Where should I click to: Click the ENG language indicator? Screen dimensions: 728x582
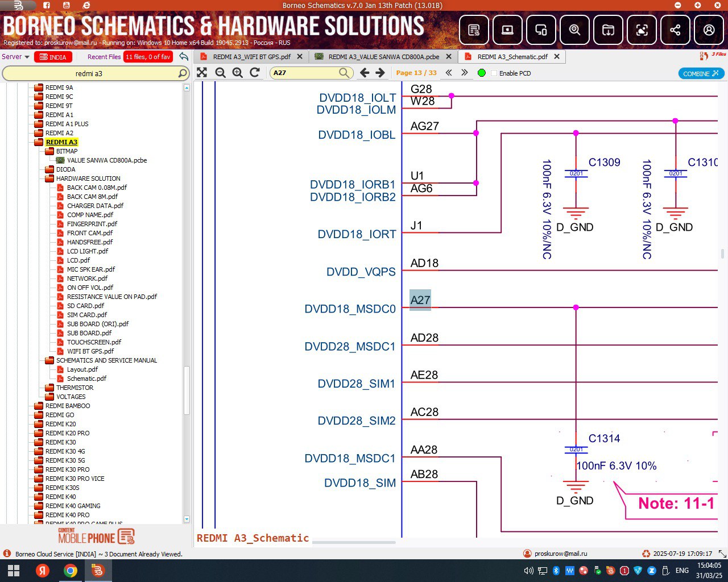[x=682, y=571]
